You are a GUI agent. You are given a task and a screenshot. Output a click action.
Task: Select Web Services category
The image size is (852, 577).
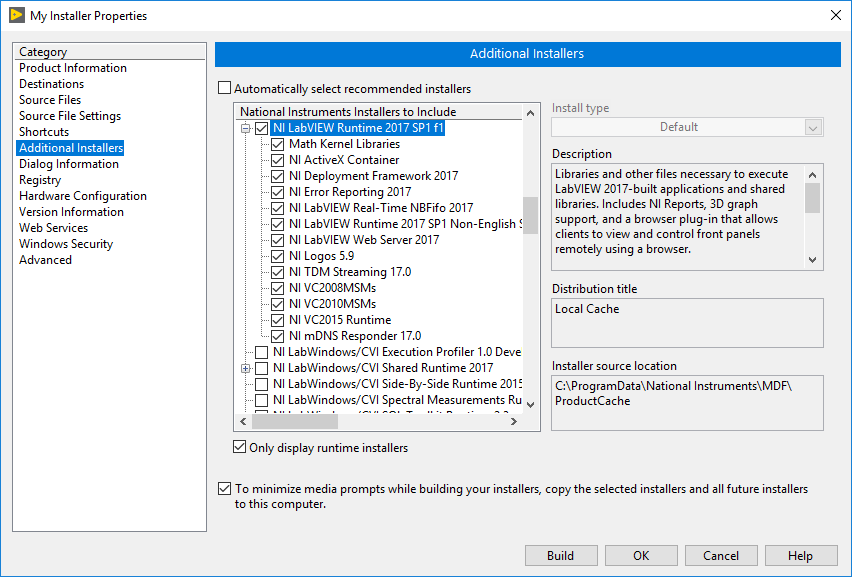pyautogui.click(x=53, y=228)
